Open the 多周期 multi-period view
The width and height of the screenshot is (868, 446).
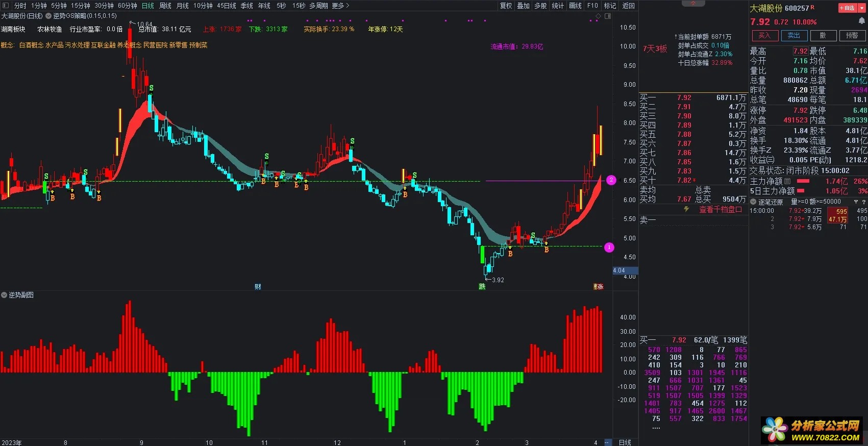coord(318,6)
